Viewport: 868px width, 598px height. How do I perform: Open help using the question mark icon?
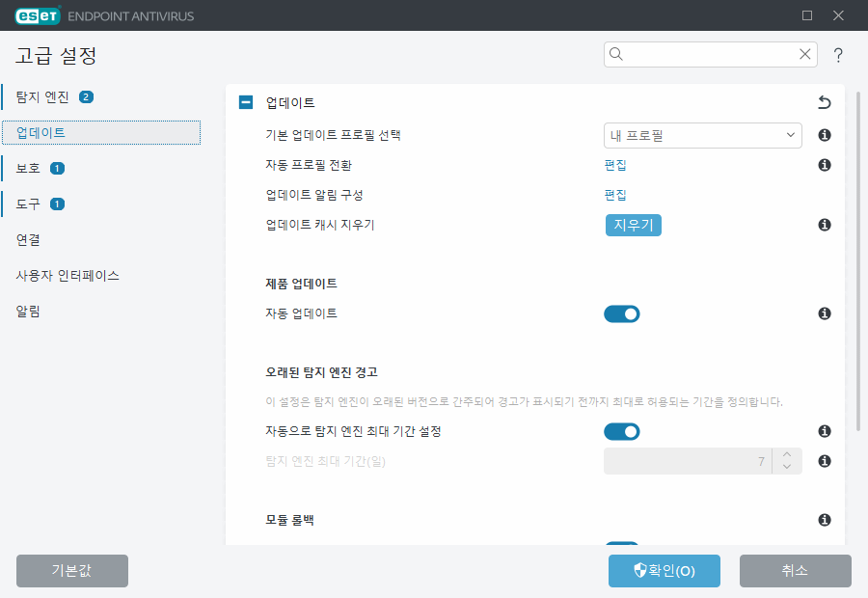coord(838,54)
